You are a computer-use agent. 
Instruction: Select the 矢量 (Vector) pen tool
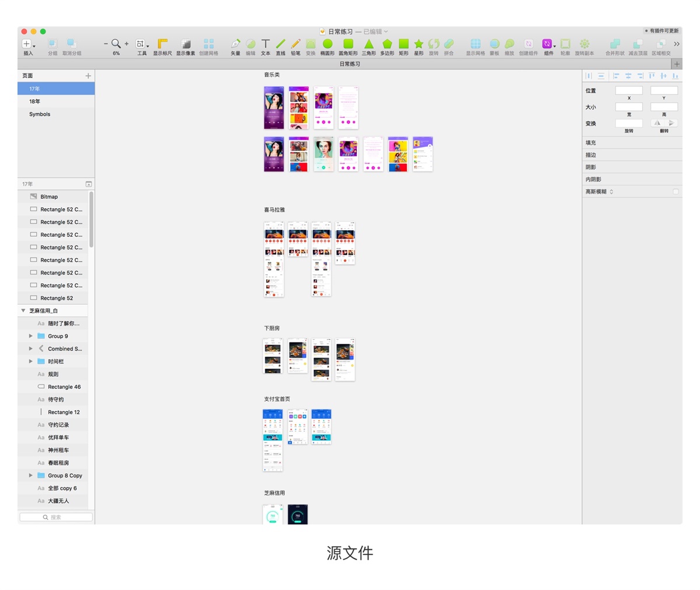(x=235, y=44)
